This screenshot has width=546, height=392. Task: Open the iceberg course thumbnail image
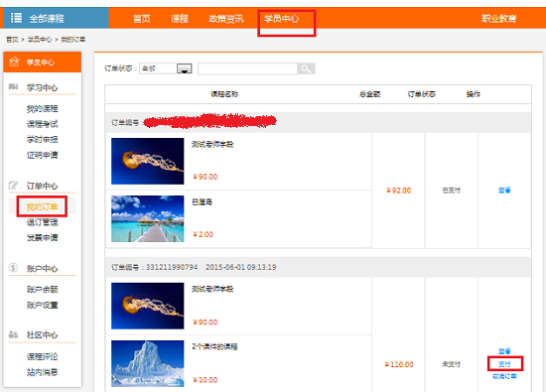(148, 363)
